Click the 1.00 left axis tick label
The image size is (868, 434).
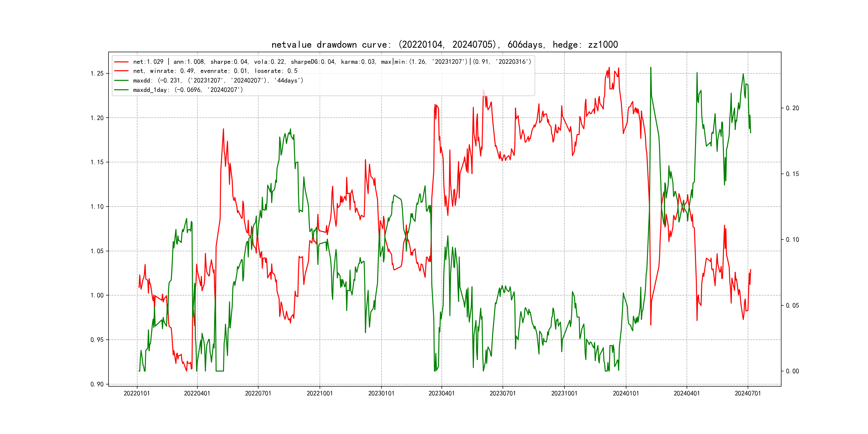(x=97, y=295)
